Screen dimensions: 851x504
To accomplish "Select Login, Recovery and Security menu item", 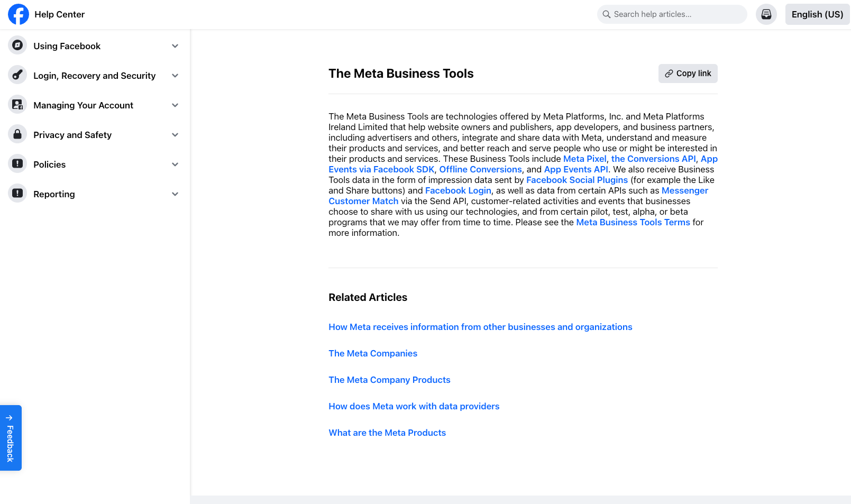I will 95,76.
